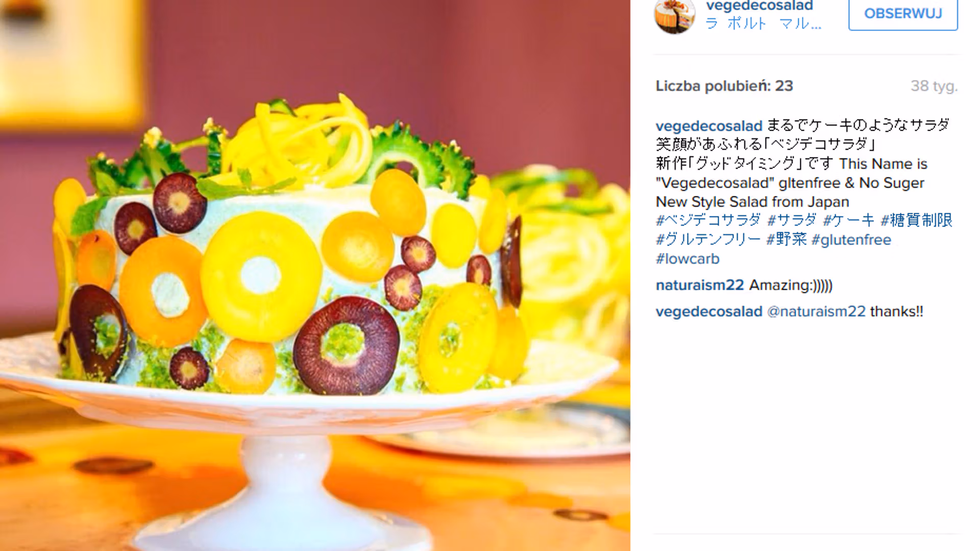Open hashtag #野菜
Screen dimensions: 980x551
point(787,239)
